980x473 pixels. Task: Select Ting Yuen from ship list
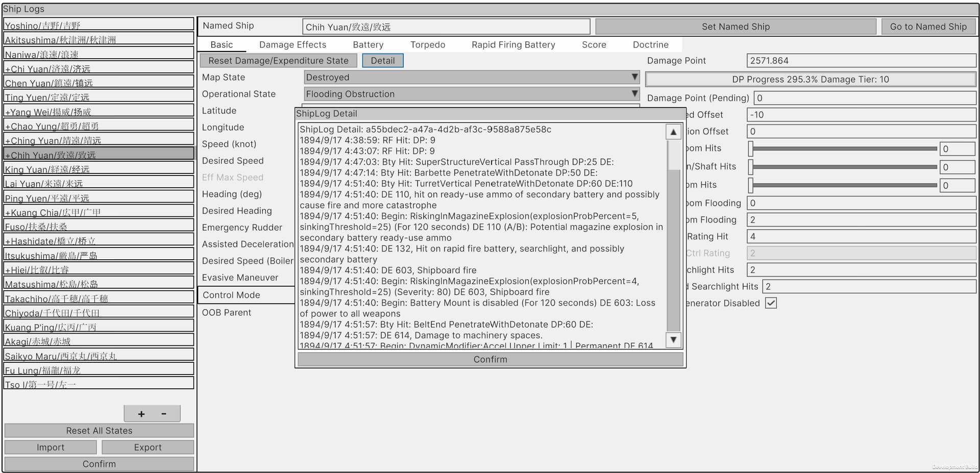99,97
